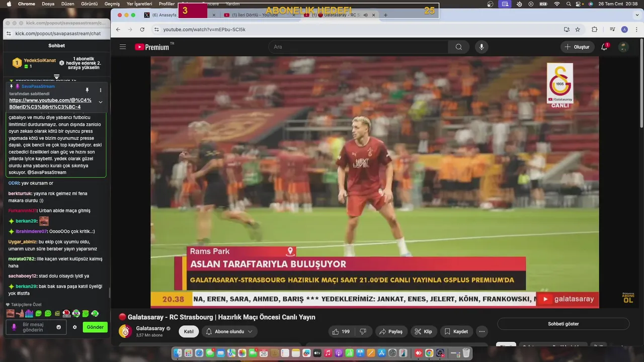Screen dimensions: 644x362
Task: Create a clip with Klip button
Action: point(423,331)
